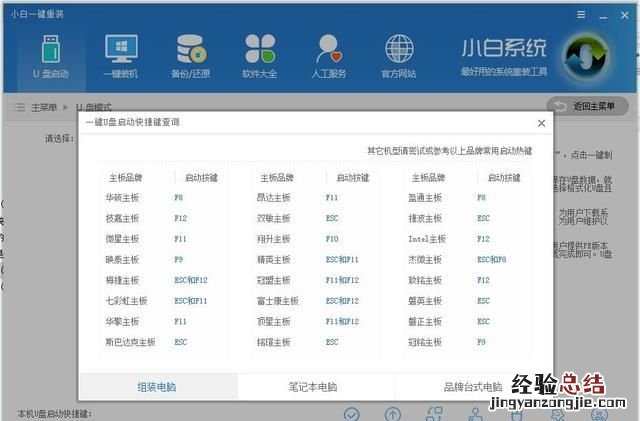
Task: Select 七彩虹主板 row
Action: pos(126,301)
